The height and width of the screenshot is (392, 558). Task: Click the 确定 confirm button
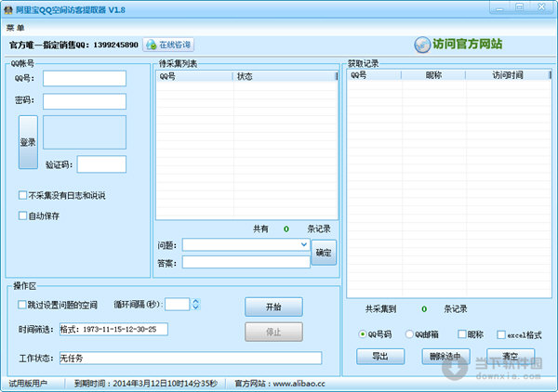323,252
